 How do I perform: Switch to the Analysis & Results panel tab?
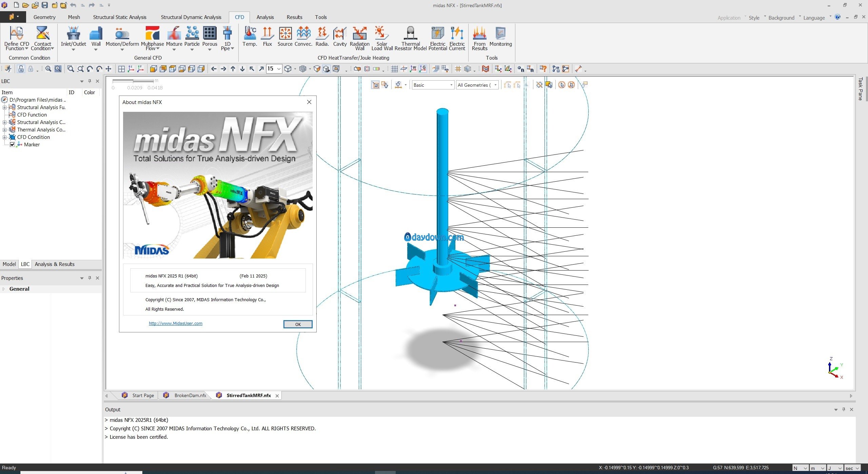coord(55,264)
